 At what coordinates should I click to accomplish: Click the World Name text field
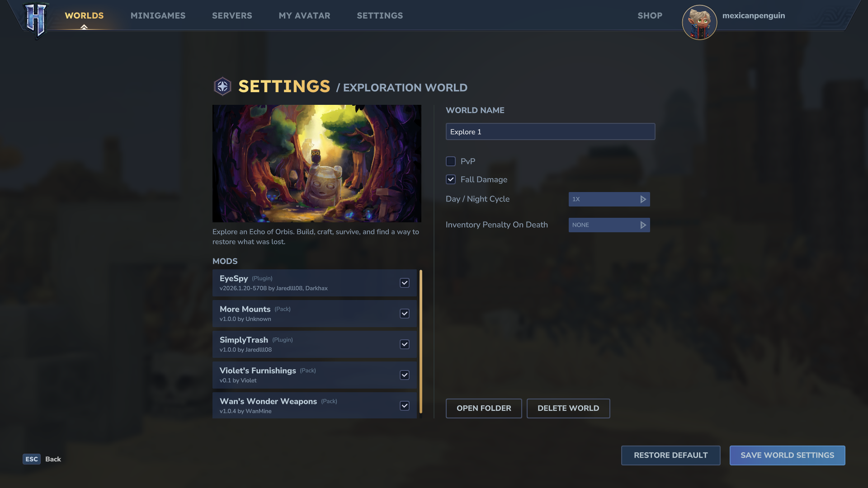550,131
